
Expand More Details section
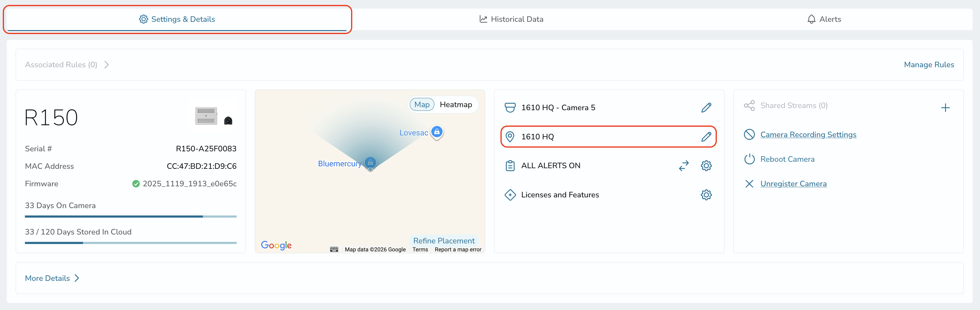click(52, 278)
